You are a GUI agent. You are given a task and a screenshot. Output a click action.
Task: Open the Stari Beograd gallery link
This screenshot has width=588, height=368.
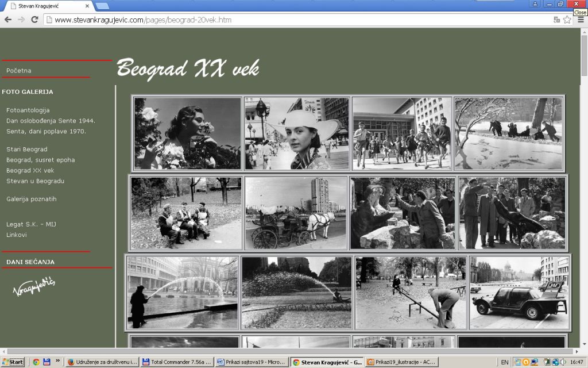pos(26,149)
